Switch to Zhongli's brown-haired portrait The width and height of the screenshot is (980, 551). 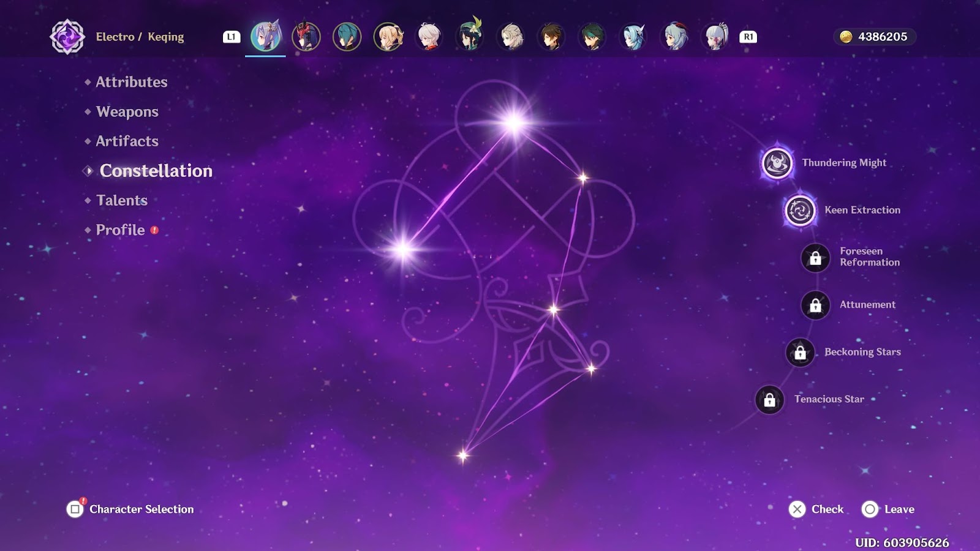(x=552, y=36)
